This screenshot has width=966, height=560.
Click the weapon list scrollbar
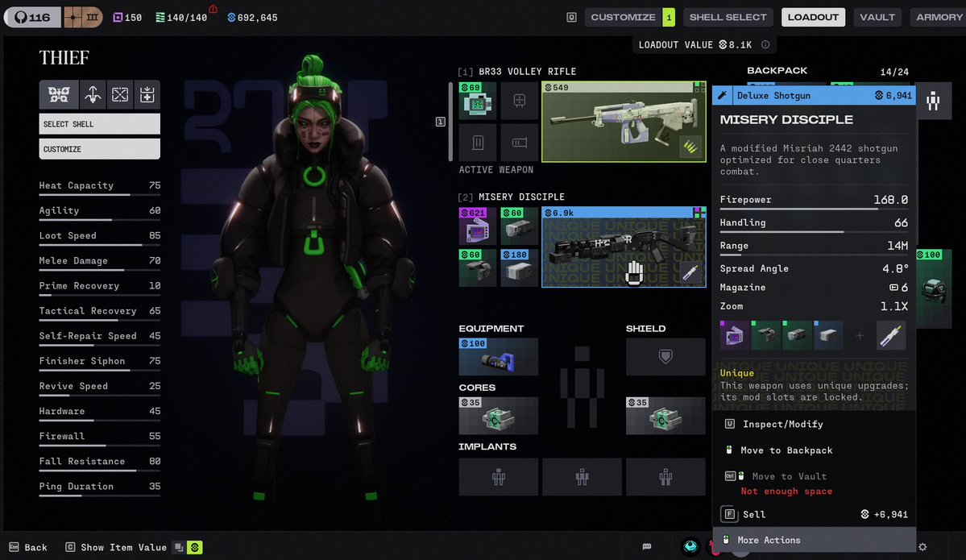(450, 122)
